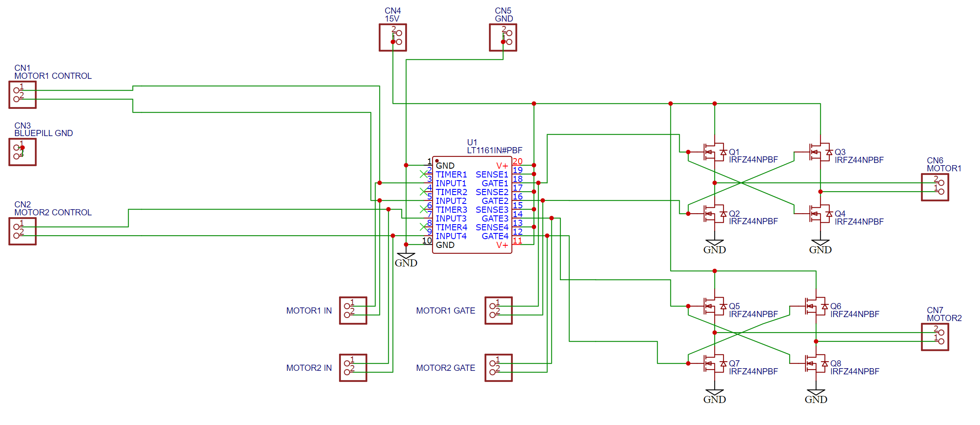The width and height of the screenshot is (980, 425).
Task: Select the U1 LT1161IN#PBF chip body
Action: tap(472, 205)
